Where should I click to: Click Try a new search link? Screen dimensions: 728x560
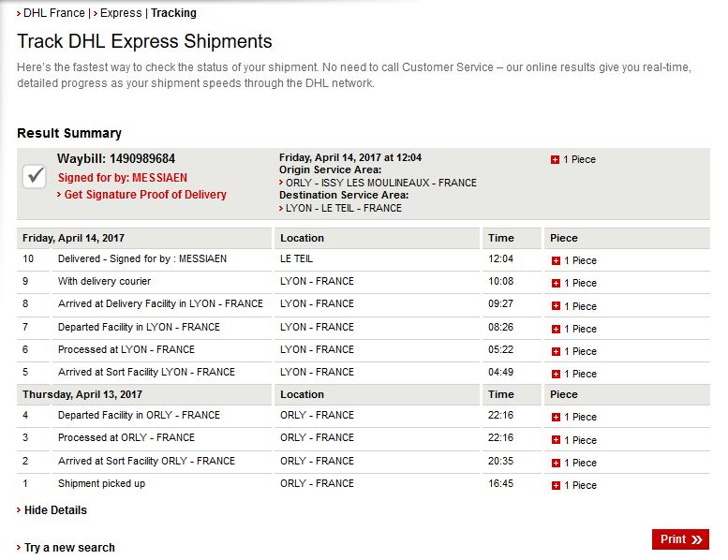pyautogui.click(x=69, y=547)
